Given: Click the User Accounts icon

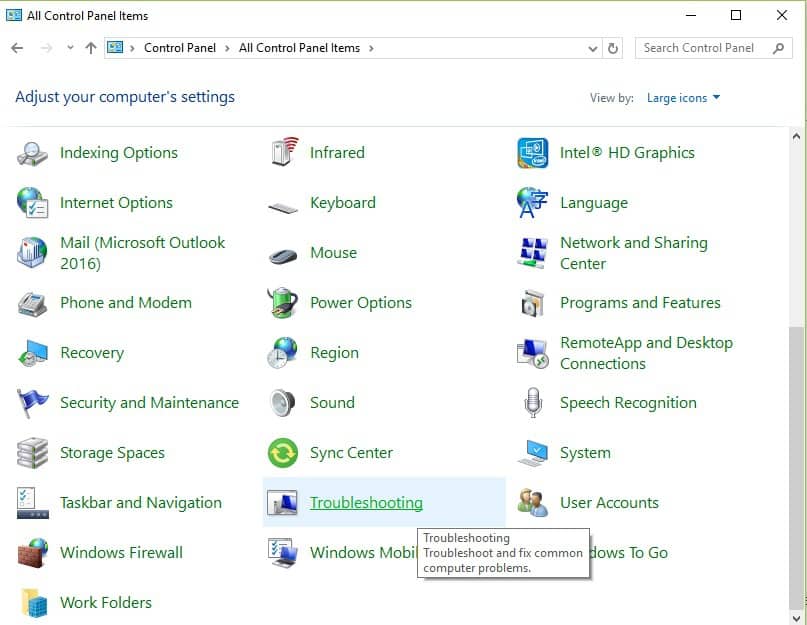Looking at the screenshot, I should coord(532,503).
